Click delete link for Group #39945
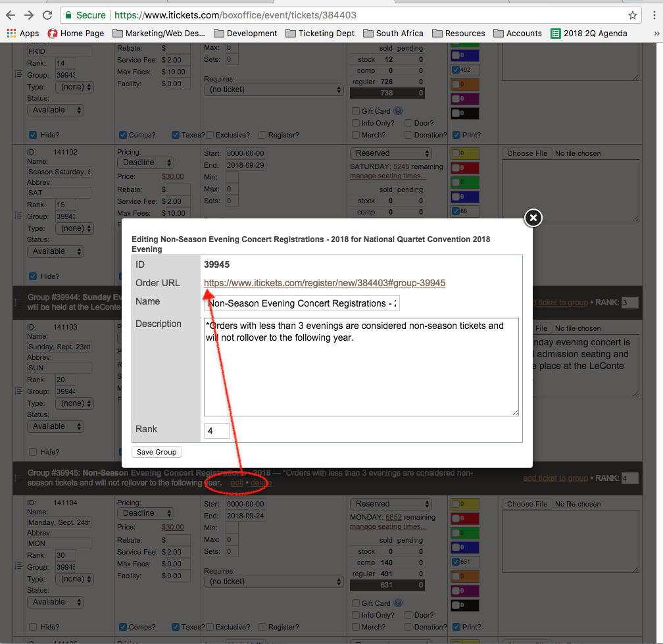This screenshot has width=663, height=644. coord(261,483)
